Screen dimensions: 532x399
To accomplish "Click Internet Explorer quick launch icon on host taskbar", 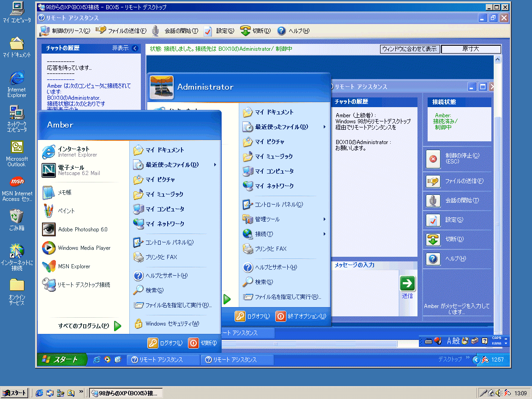I will pyautogui.click(x=39, y=393).
